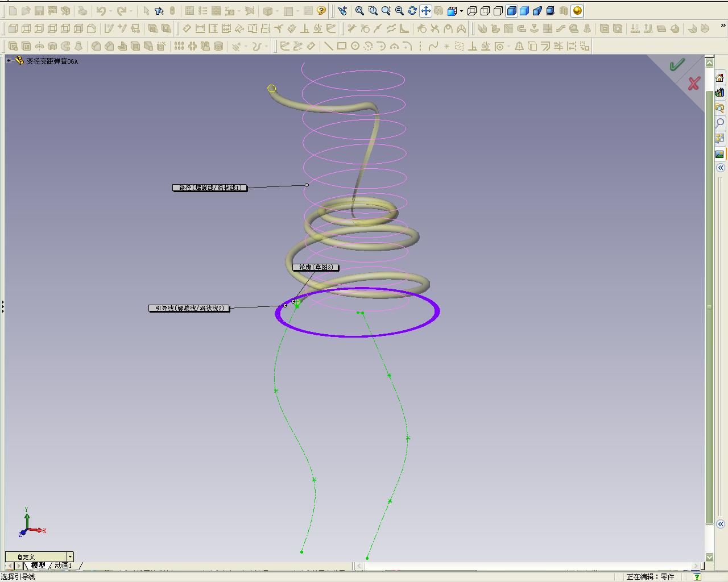Switch to the 模型 tab
The width and height of the screenshot is (728, 582).
[38, 566]
